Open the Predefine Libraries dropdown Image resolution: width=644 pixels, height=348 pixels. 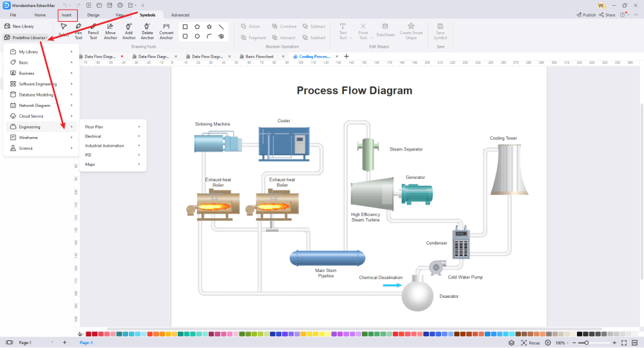click(29, 37)
